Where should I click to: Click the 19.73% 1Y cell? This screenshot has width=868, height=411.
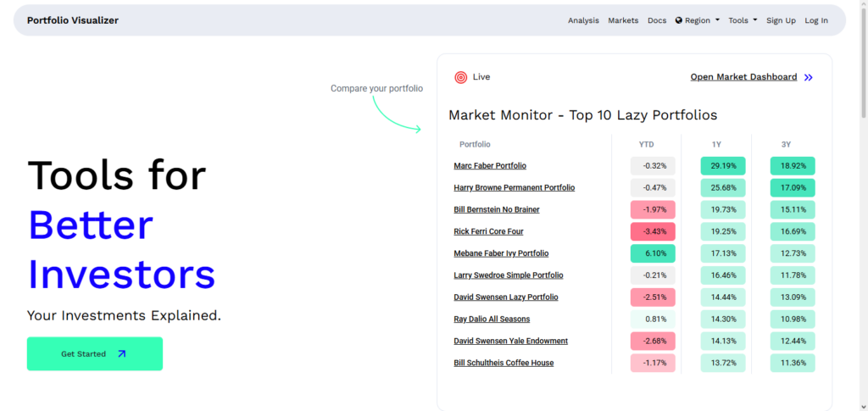(723, 209)
